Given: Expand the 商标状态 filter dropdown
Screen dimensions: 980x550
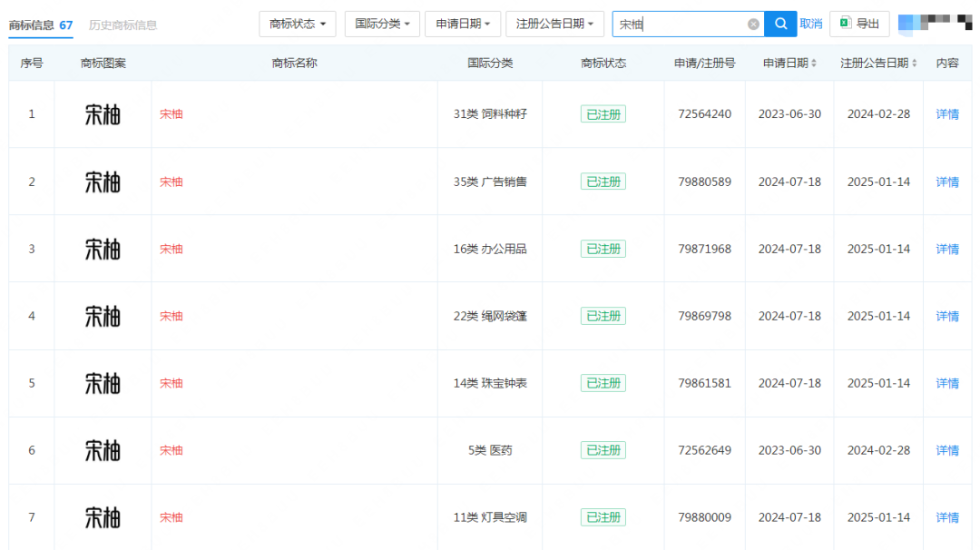Looking at the screenshot, I should click(x=297, y=25).
